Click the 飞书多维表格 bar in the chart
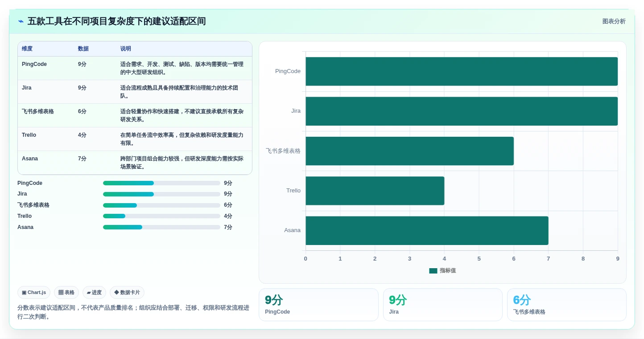Viewport: 644px width, 339px height. click(x=409, y=151)
